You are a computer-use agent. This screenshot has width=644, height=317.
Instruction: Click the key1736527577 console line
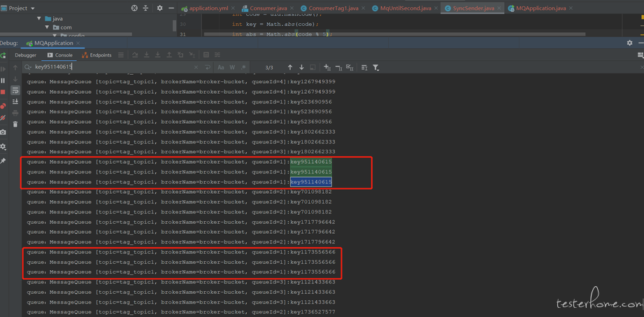181,312
